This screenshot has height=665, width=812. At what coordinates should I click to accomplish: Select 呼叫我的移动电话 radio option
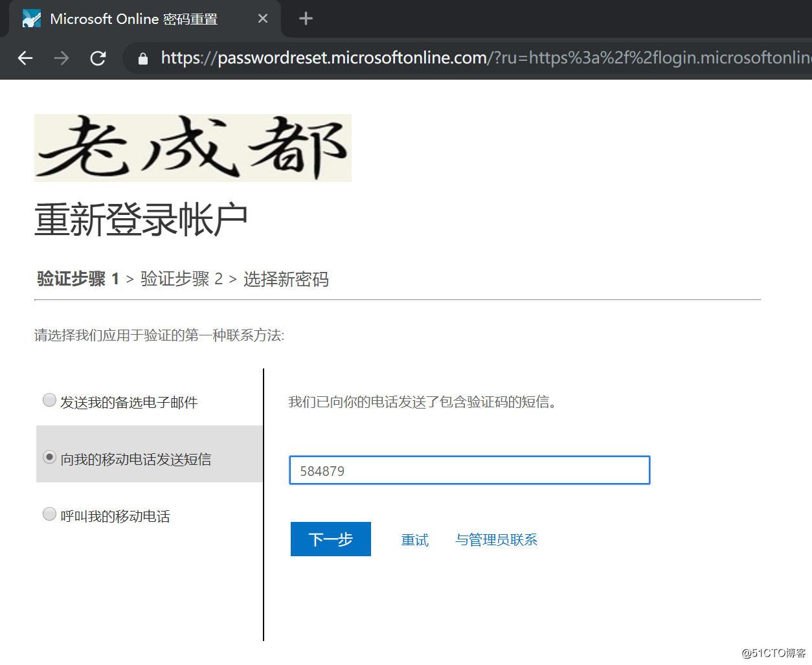(49, 514)
